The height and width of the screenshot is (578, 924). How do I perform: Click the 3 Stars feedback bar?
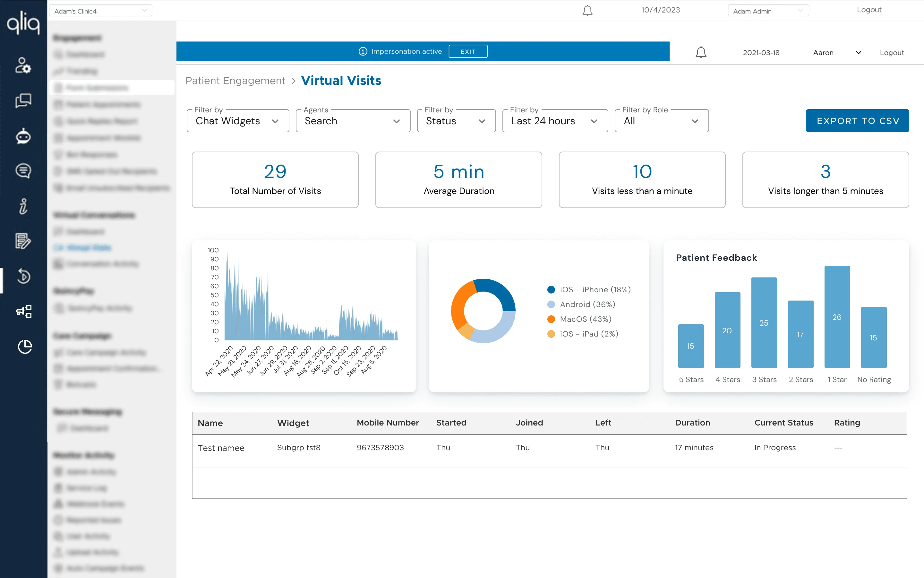[x=764, y=323]
